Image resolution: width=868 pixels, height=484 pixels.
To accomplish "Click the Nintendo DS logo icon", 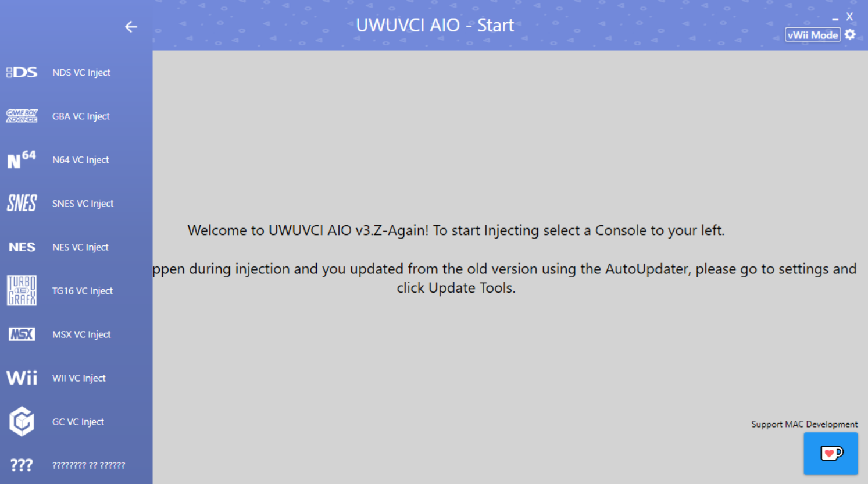I will click(x=22, y=72).
